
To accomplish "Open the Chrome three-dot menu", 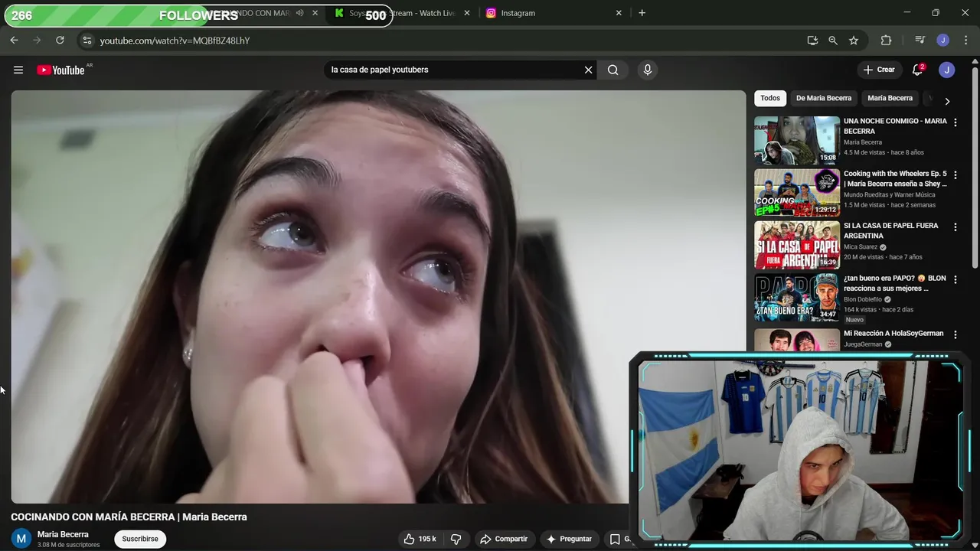I will click(x=965, y=41).
